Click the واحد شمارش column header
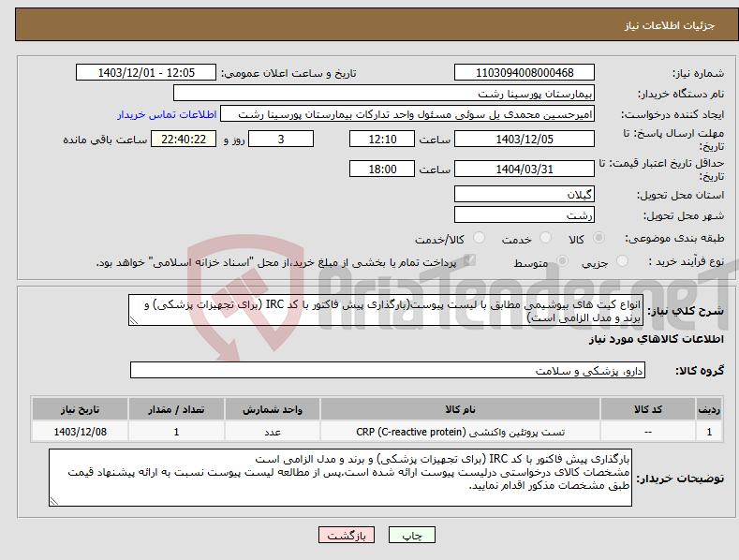 [273, 409]
